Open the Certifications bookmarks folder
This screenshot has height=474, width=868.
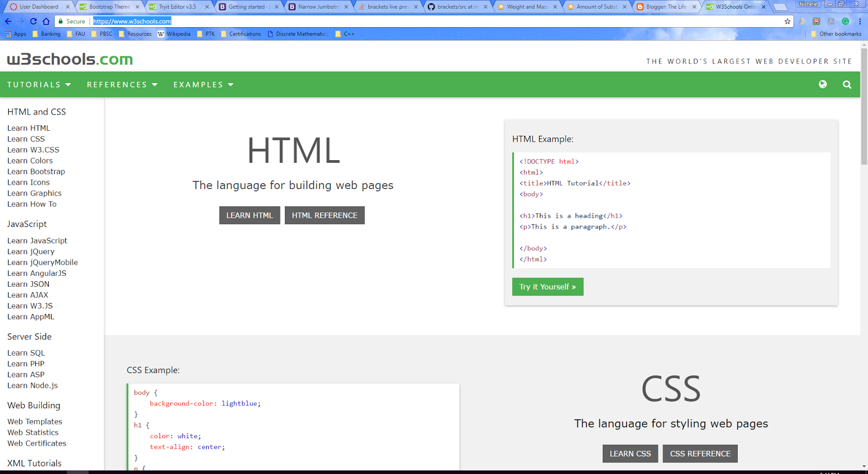240,34
